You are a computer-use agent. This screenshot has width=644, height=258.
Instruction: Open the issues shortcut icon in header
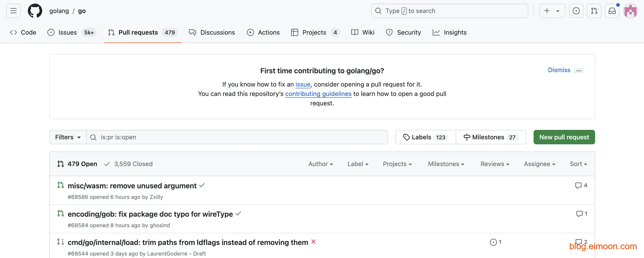[x=576, y=11]
